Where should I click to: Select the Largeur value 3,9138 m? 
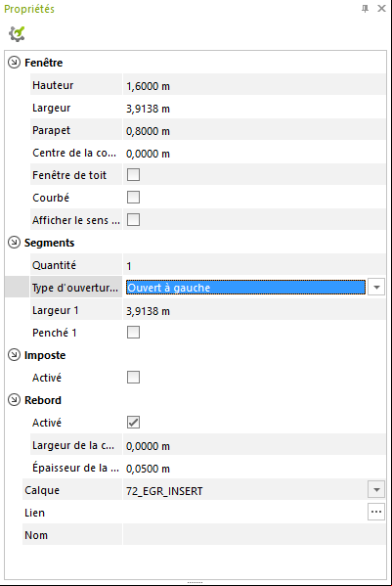148,109
